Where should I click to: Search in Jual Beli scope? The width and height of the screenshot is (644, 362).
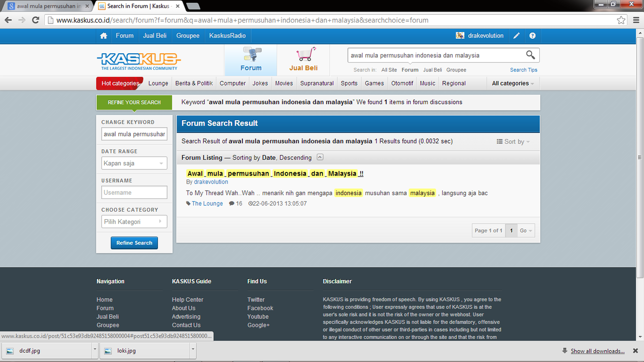pyautogui.click(x=433, y=70)
